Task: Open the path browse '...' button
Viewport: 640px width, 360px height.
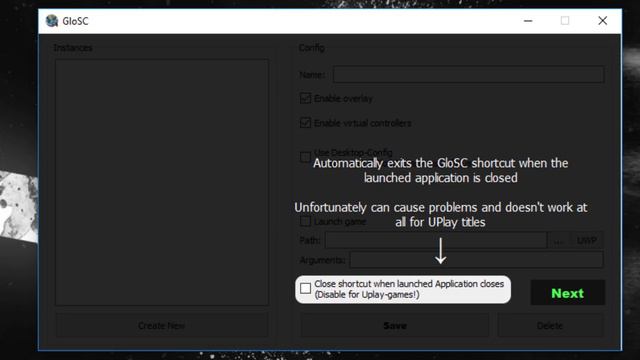Action: point(559,240)
